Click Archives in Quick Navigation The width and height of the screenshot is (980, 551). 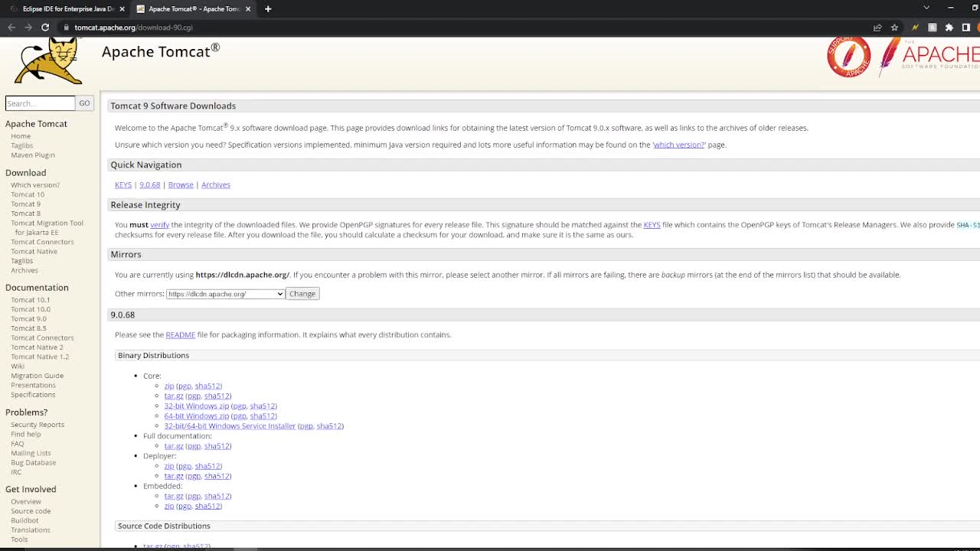[216, 185]
